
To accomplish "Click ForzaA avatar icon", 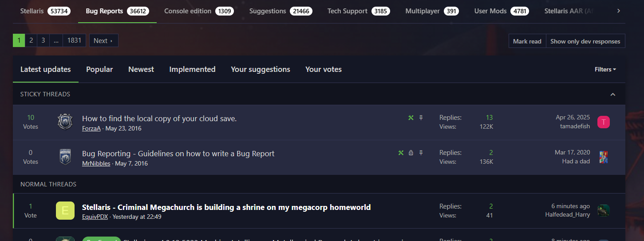I will (x=65, y=122).
